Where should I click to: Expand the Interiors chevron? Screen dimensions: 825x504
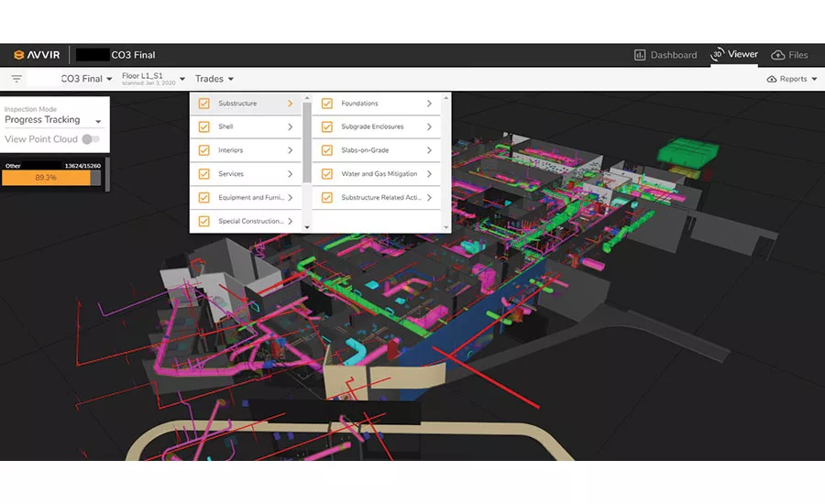click(290, 150)
